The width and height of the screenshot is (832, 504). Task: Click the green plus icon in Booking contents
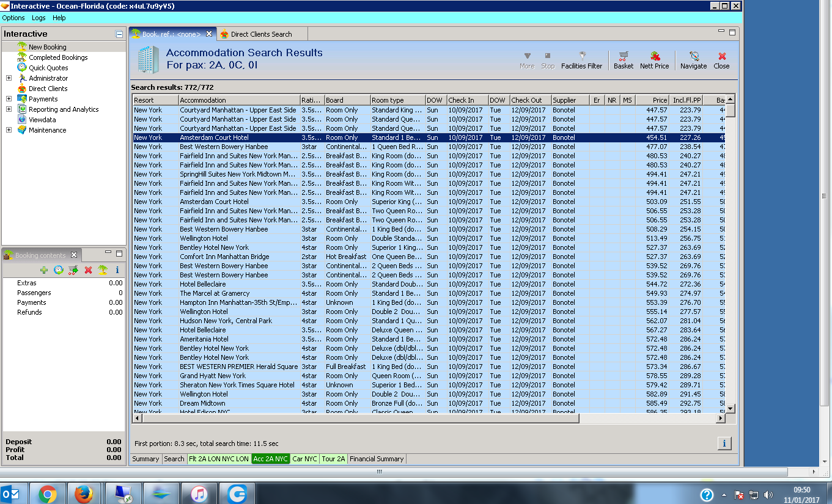(44, 270)
